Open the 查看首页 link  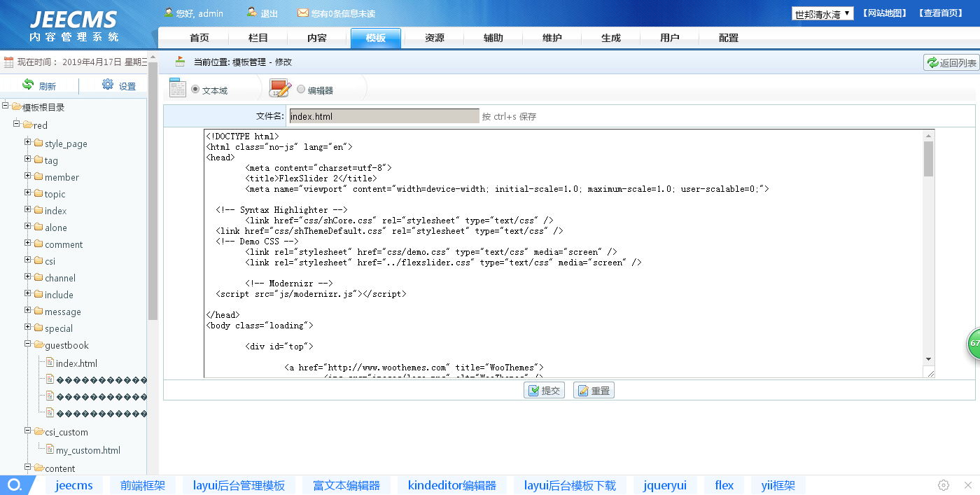click(941, 13)
